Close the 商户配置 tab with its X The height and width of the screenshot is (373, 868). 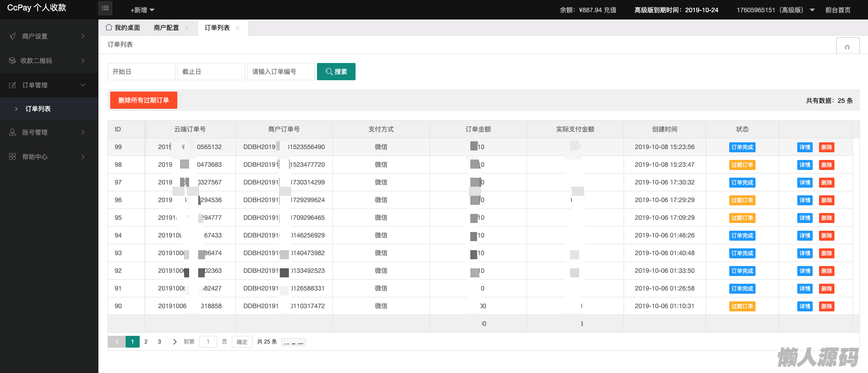tap(187, 28)
